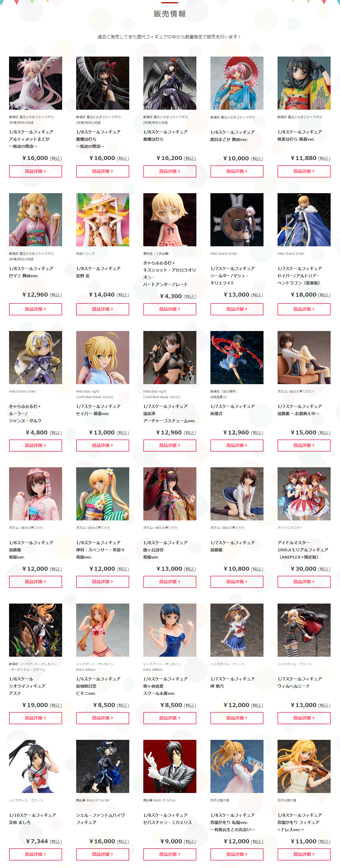This screenshot has height=868, width=340.
Task: Open the 霞ヶ丘詩羽 和服ver. figure image
Action: tap(170, 494)
